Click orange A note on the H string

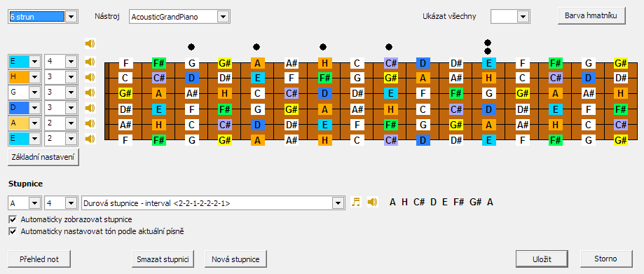423,78
